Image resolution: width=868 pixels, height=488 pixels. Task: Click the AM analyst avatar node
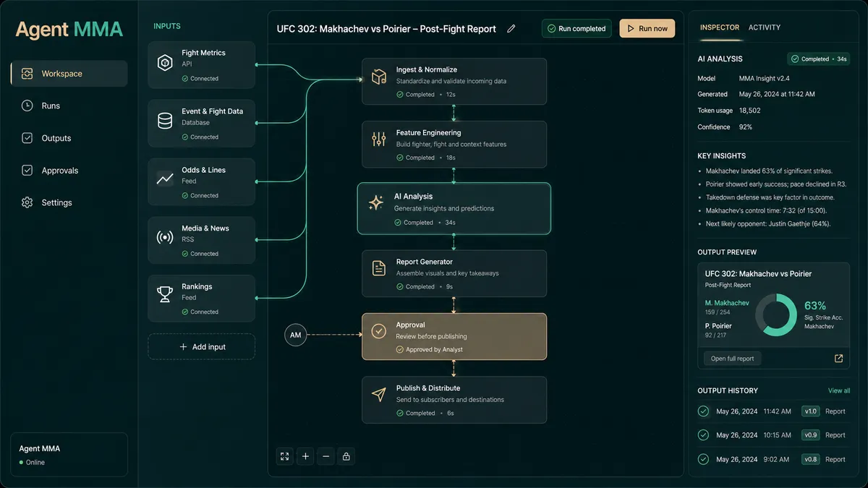point(296,335)
